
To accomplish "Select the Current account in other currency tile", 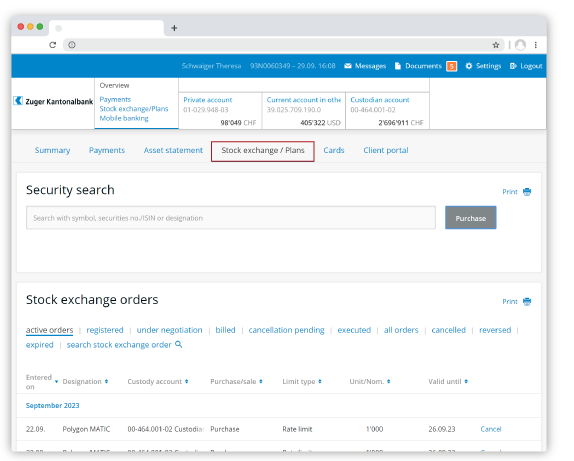I will (x=304, y=111).
